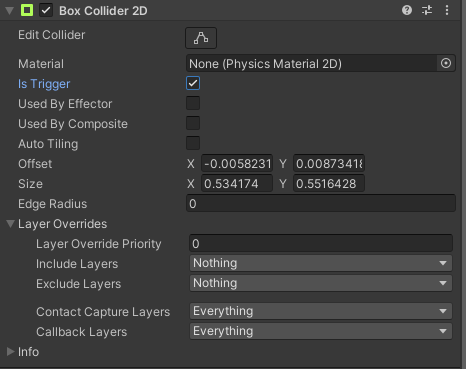Collapse the Box Collider 2D component foldout

pyautogui.click(x=10, y=11)
